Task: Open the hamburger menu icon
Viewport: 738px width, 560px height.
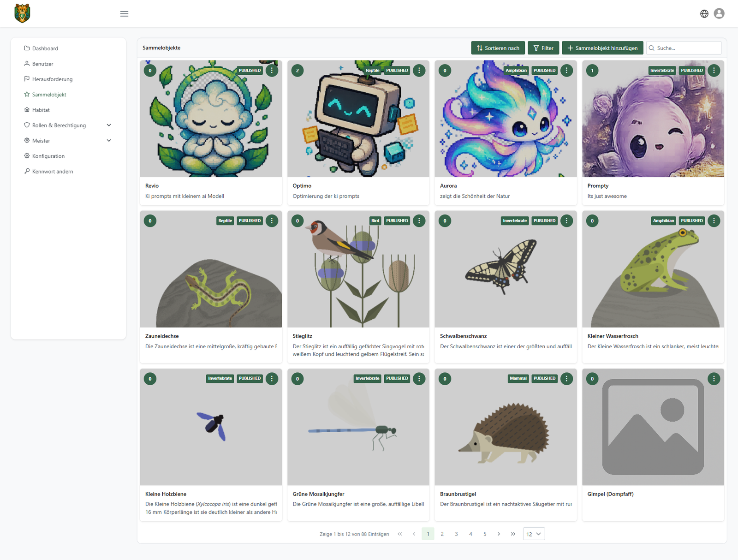Action: 124,14
